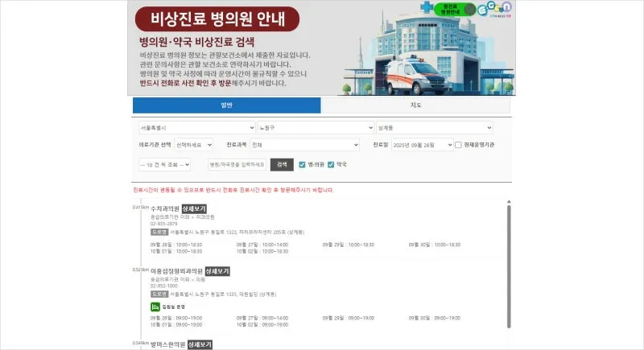Open the 노원구 district dropdown
Screen dimensions: 644x350
pos(315,127)
